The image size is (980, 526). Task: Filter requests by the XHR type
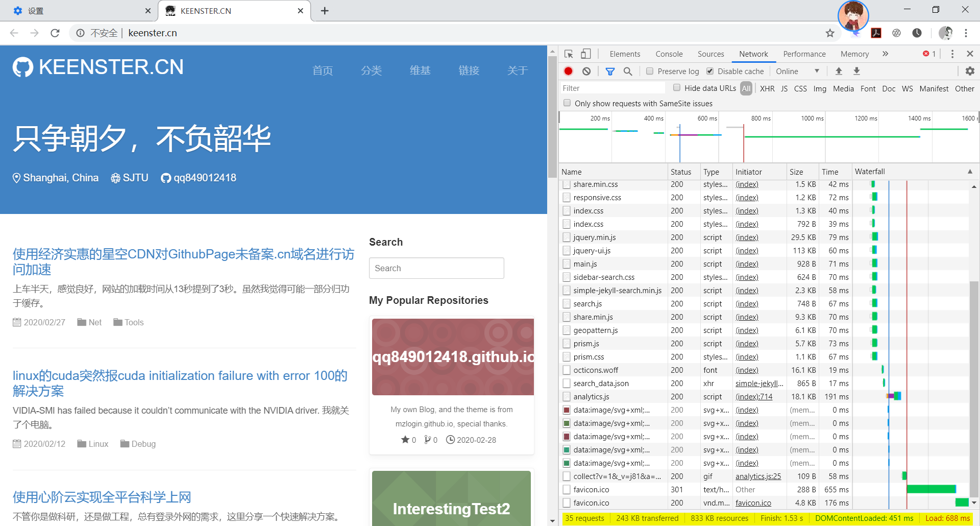pos(767,88)
